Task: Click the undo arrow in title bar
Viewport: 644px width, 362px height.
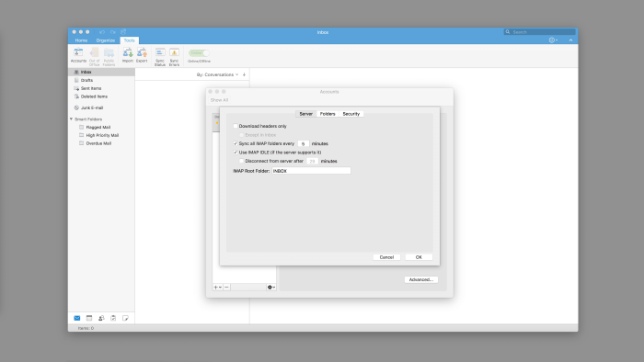Action: click(102, 32)
